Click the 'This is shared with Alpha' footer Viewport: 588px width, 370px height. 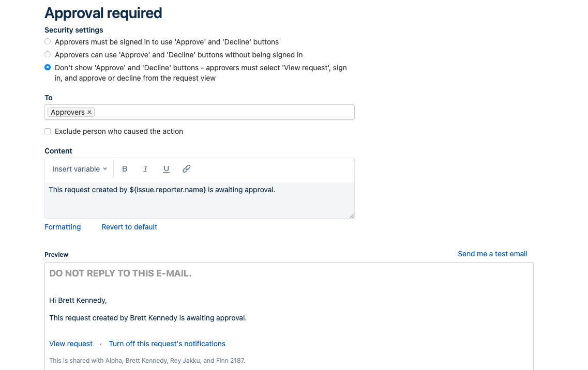click(147, 361)
